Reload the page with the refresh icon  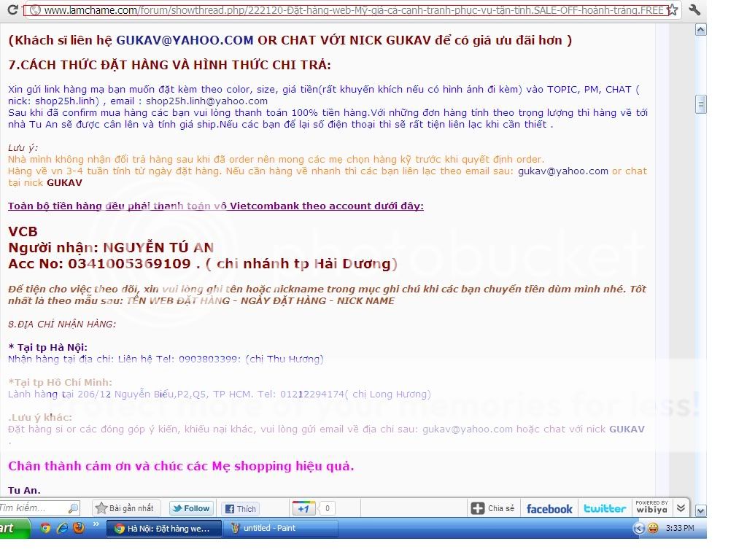click(13, 9)
